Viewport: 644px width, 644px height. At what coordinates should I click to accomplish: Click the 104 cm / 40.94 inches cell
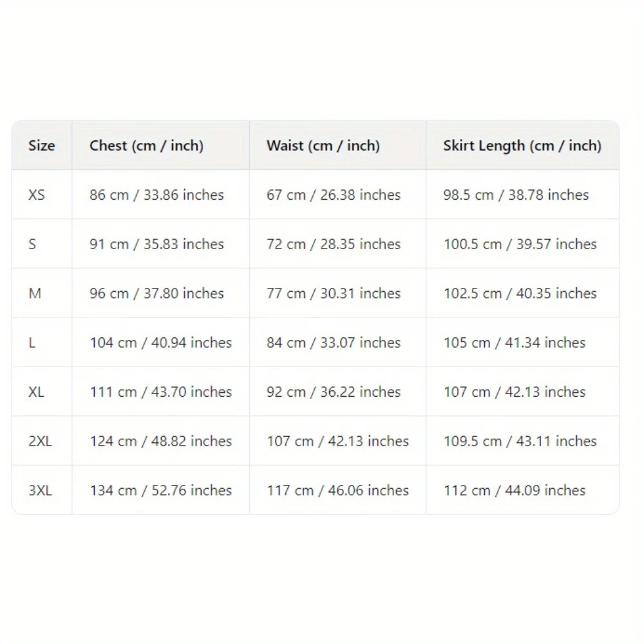160,343
